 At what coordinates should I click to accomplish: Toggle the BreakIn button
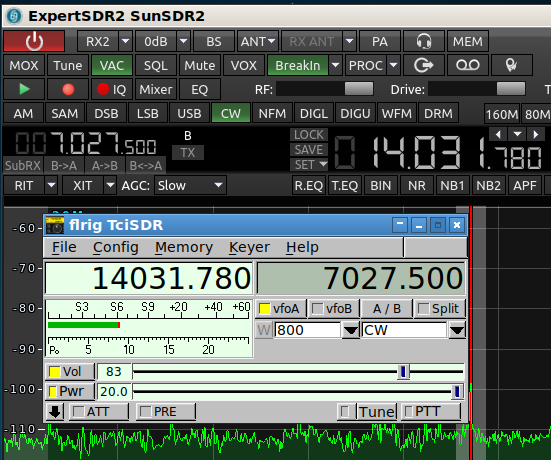point(298,65)
